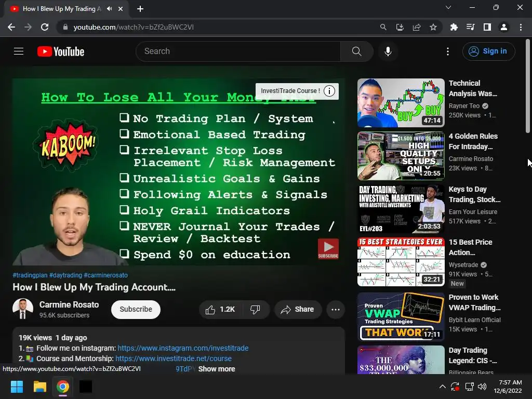This screenshot has height=399, width=532.
Task: Click Sign in button
Action: [x=488, y=51]
